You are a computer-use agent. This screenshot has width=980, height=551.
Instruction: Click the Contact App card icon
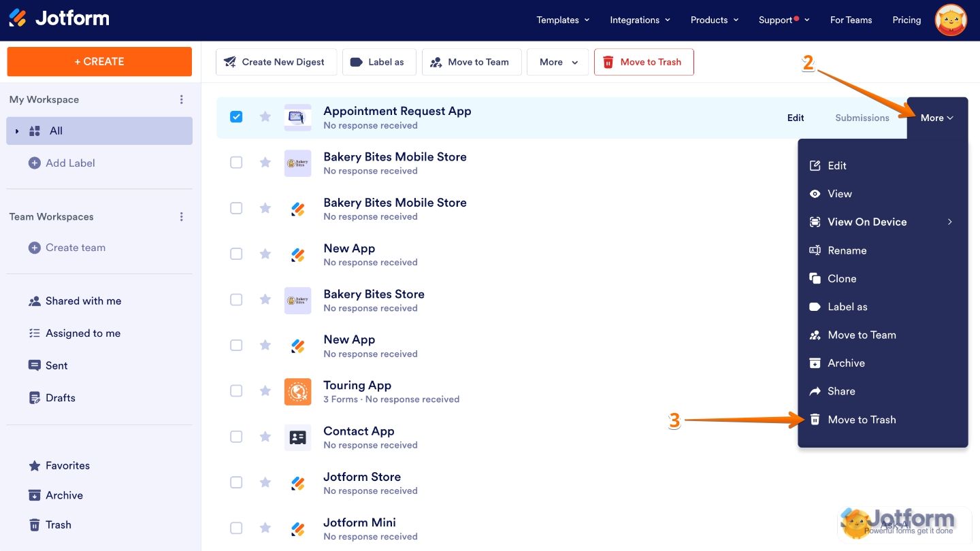point(297,437)
